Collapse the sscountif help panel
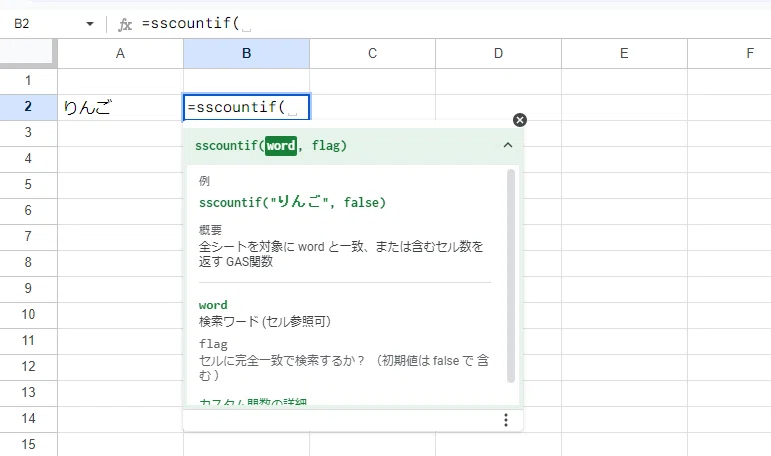Screen dimensions: 771x456 (x=508, y=145)
